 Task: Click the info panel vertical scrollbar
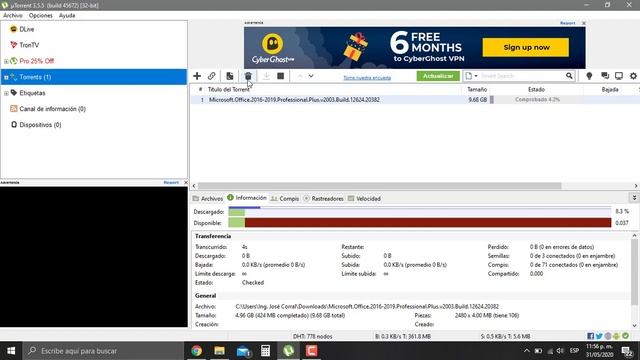[634, 271]
